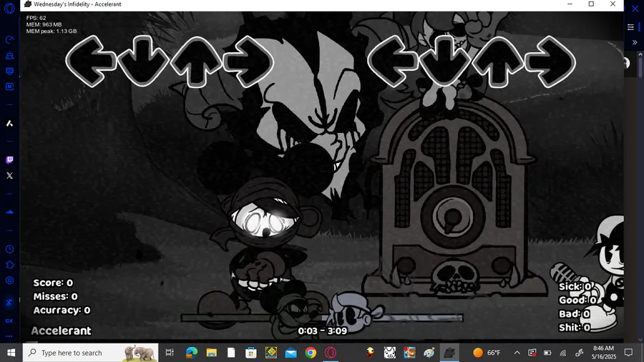Open File Explorer from the taskbar
Image resolution: width=644 pixels, height=362 pixels.
point(212,353)
